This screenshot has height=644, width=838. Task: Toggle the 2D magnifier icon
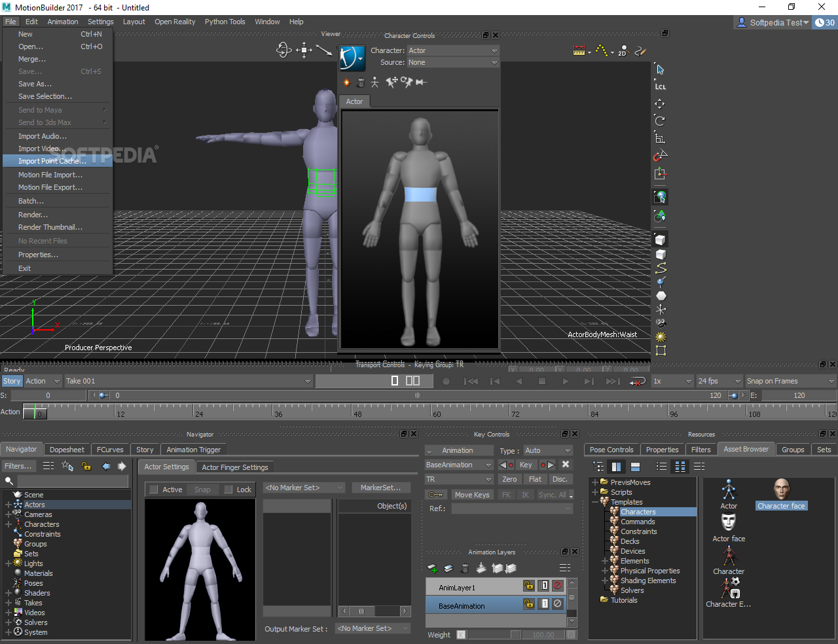tap(623, 50)
